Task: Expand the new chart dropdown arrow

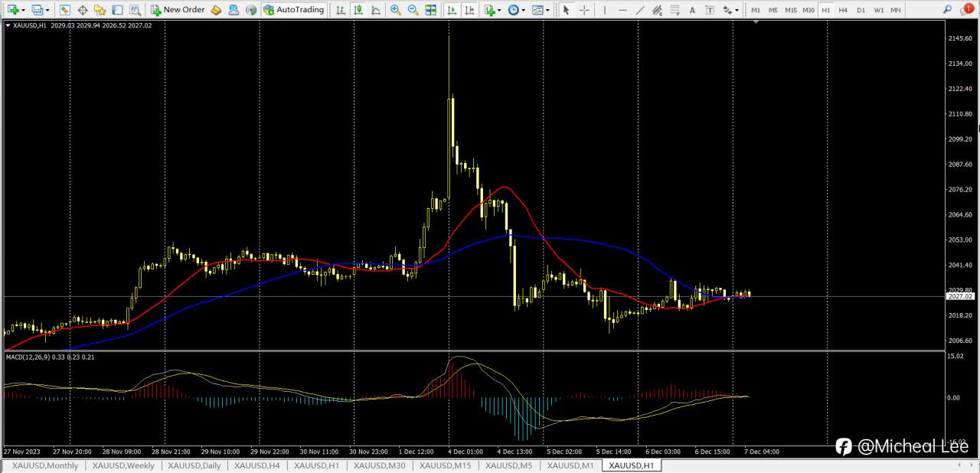Action: pos(23,10)
